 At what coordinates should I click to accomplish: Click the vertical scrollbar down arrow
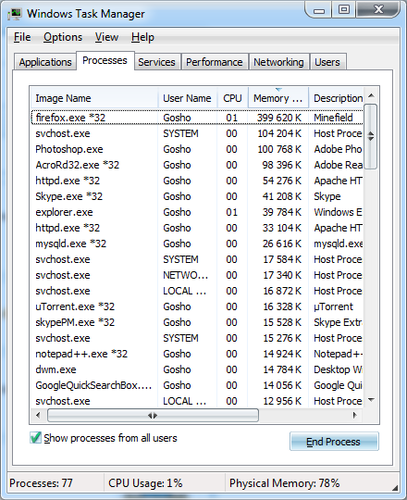coord(371,399)
